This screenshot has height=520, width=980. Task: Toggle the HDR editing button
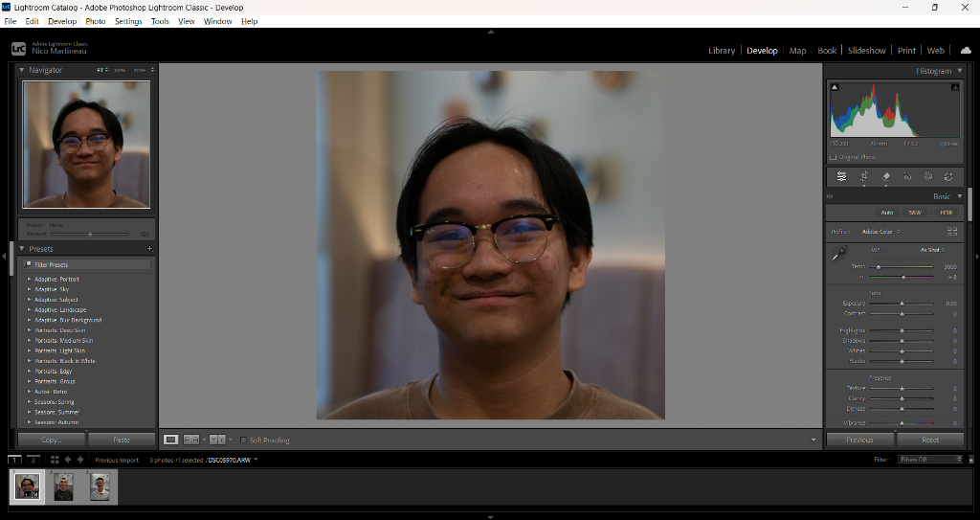pos(947,213)
